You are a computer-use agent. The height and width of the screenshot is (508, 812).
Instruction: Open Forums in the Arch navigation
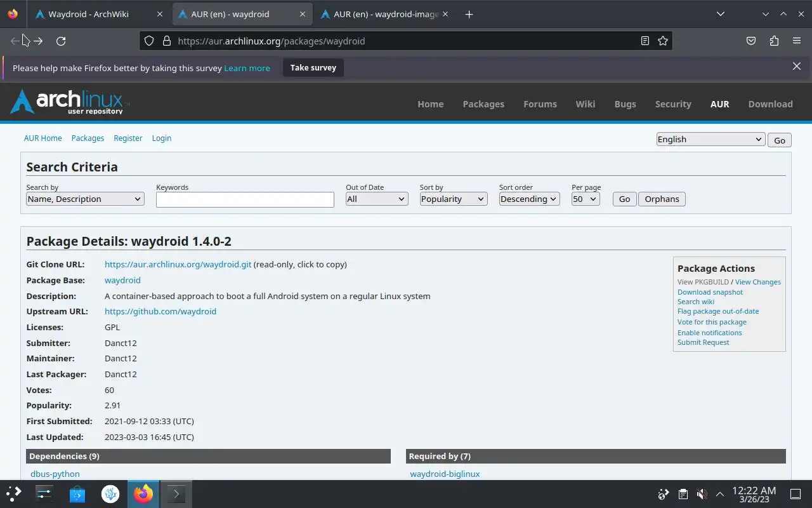[x=540, y=104]
